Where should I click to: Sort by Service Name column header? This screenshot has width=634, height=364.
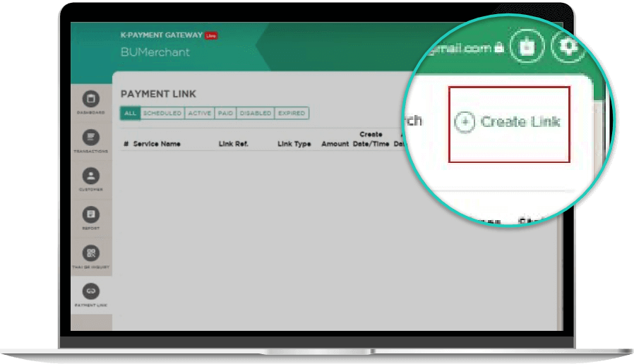(156, 144)
